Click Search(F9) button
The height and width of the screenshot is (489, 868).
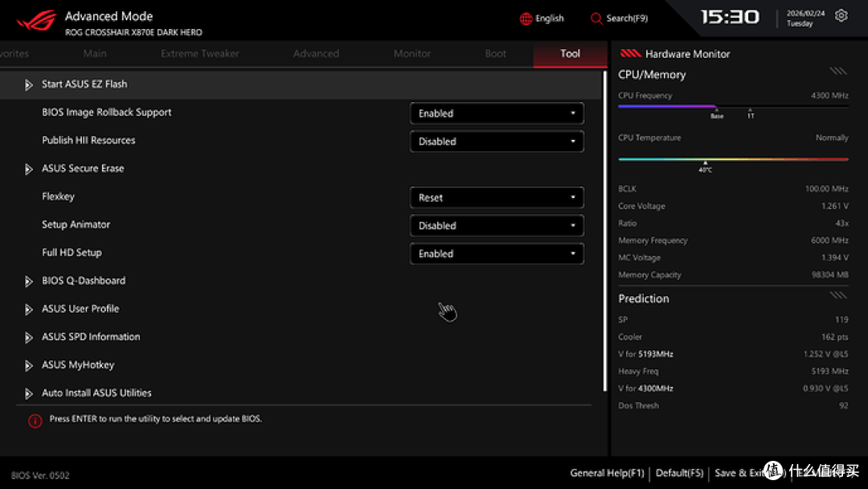[619, 18]
